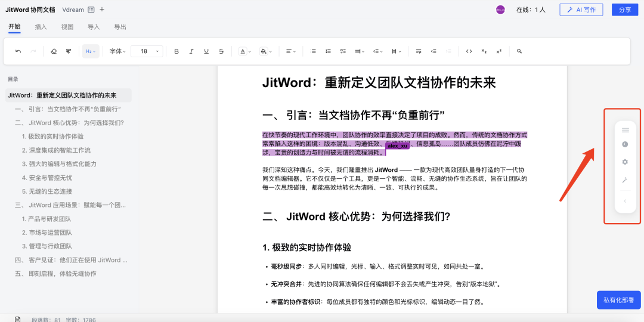Apply italic formatting

tap(191, 51)
